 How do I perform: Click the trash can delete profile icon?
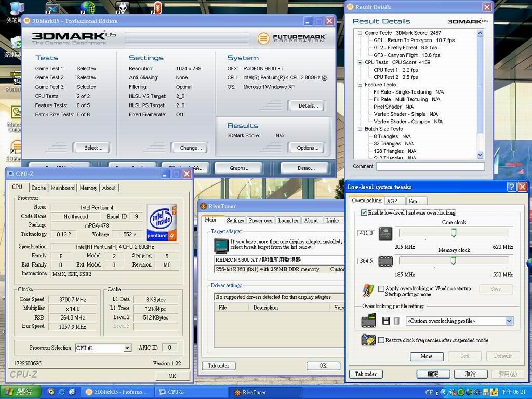[396, 321]
